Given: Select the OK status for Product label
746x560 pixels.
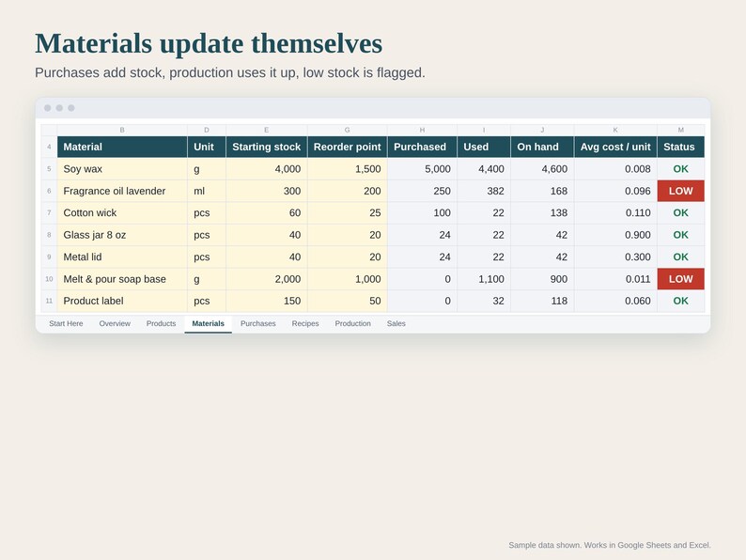Looking at the screenshot, I should (681, 301).
